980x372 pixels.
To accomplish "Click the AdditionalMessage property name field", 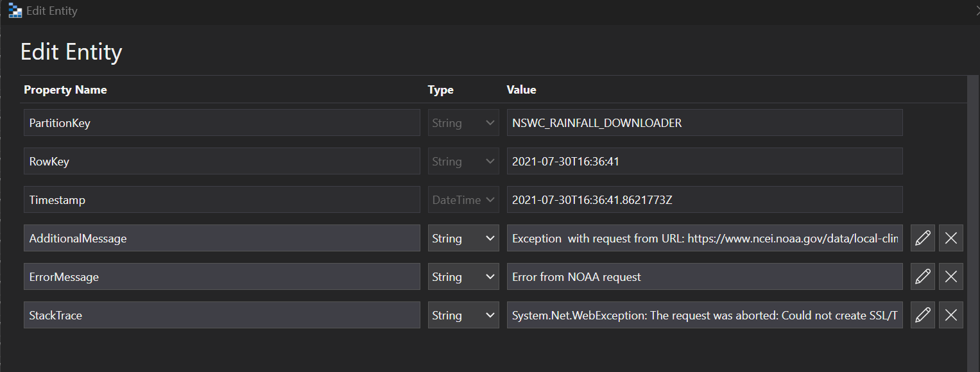I will [222, 238].
